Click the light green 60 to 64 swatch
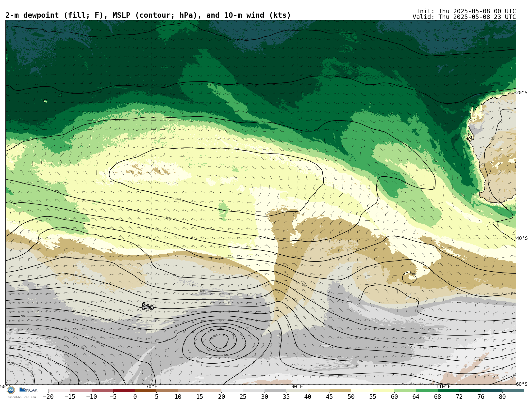 pos(405,391)
